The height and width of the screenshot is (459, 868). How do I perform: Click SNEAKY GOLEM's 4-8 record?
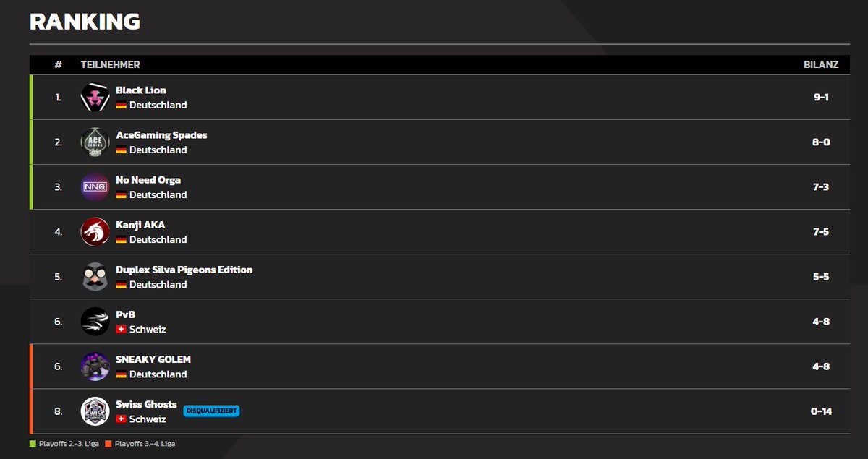pos(821,366)
